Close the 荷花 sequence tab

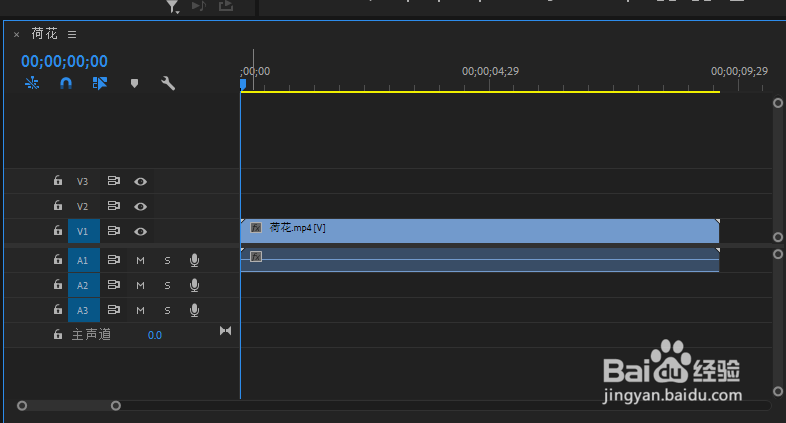[16, 35]
